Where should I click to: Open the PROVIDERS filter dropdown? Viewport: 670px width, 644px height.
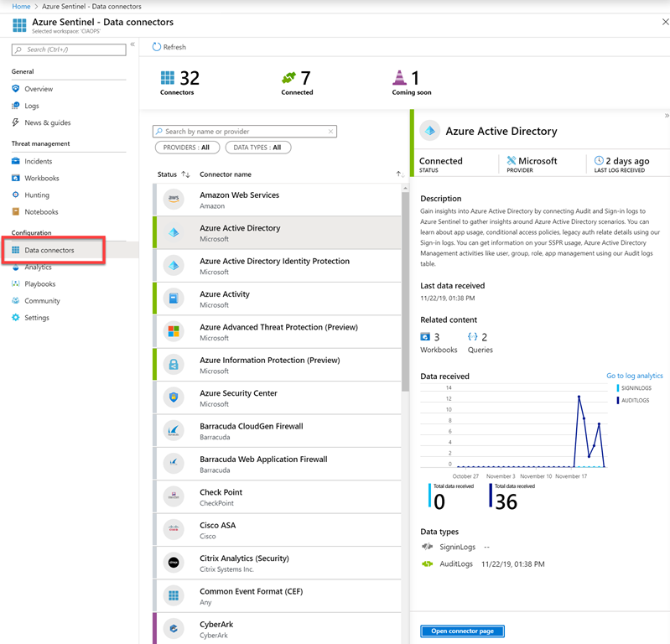(x=187, y=148)
